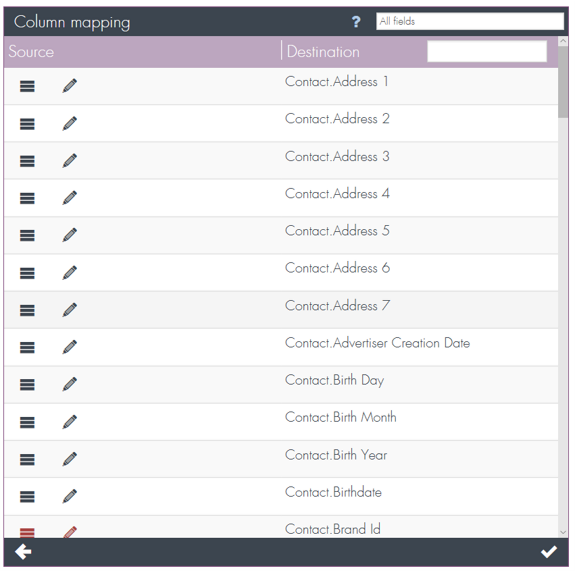575x571 pixels.
Task: Edit source for Contact.Birthdate with pencil
Action: (x=70, y=496)
